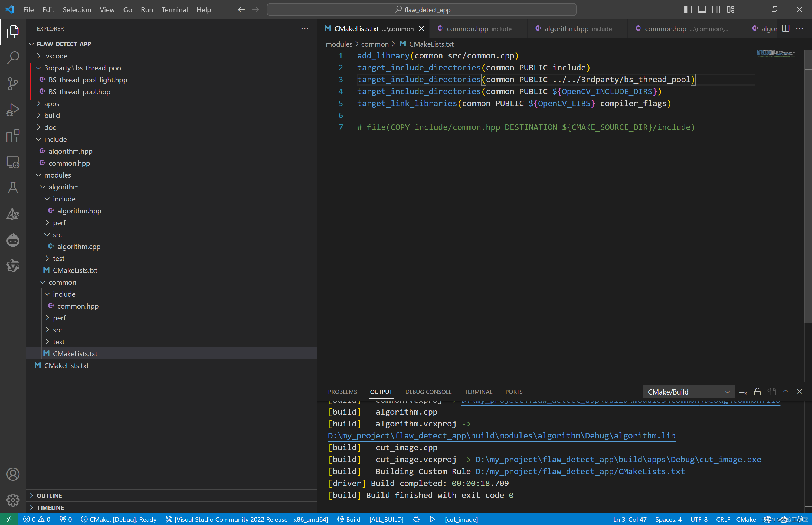Open the CMake/Build output channel dropdown
This screenshot has width=812, height=525.
(x=687, y=392)
